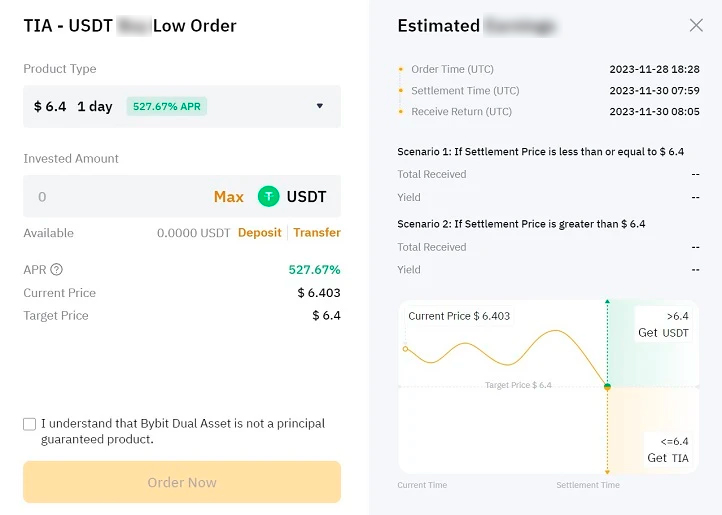The image size is (722, 515).
Task: Select the $ 6.4 1 day product
Action: (x=73, y=106)
